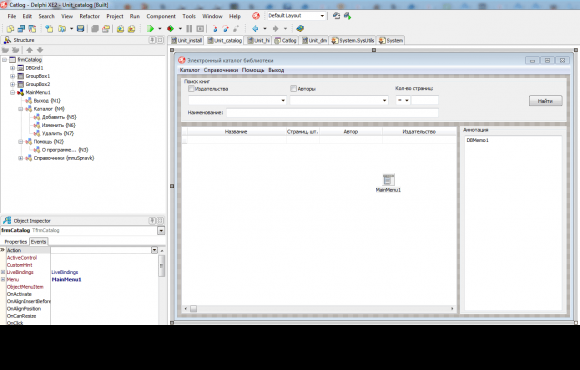Expand the GroupBox1 tree node
The height and width of the screenshot is (370, 580).
tap(13, 76)
